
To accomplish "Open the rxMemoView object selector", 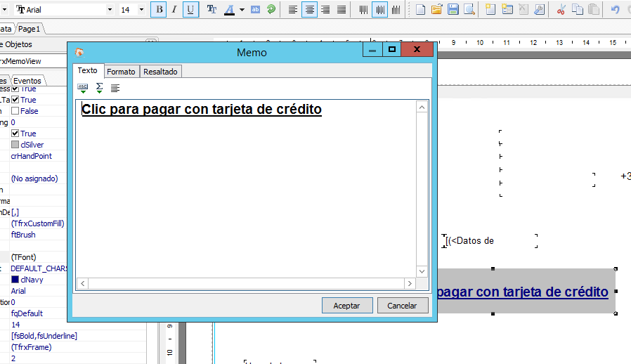I will click(x=34, y=61).
